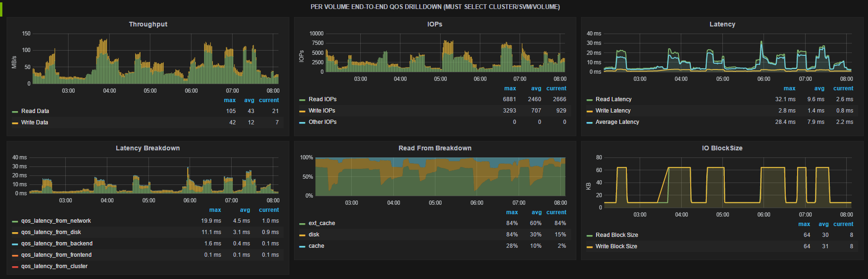868x279 pixels.
Task: Sort Throughput legend by current
Action: [269, 100]
